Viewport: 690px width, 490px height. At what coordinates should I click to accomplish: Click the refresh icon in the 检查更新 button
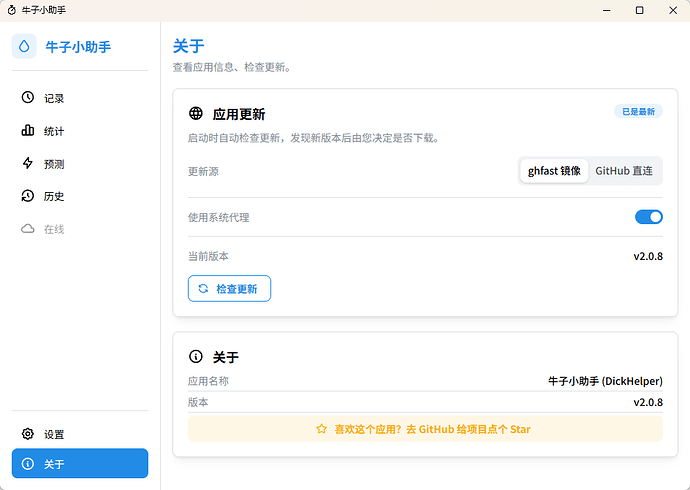(203, 289)
